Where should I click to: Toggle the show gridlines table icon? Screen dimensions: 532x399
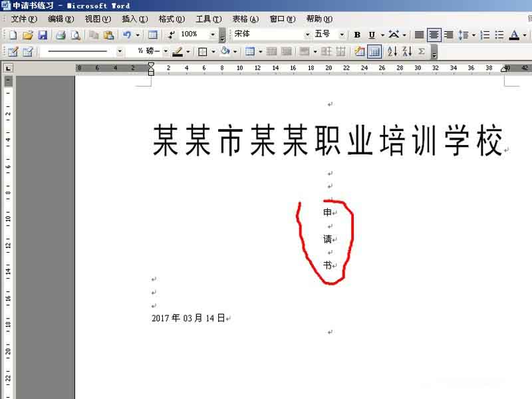point(374,52)
